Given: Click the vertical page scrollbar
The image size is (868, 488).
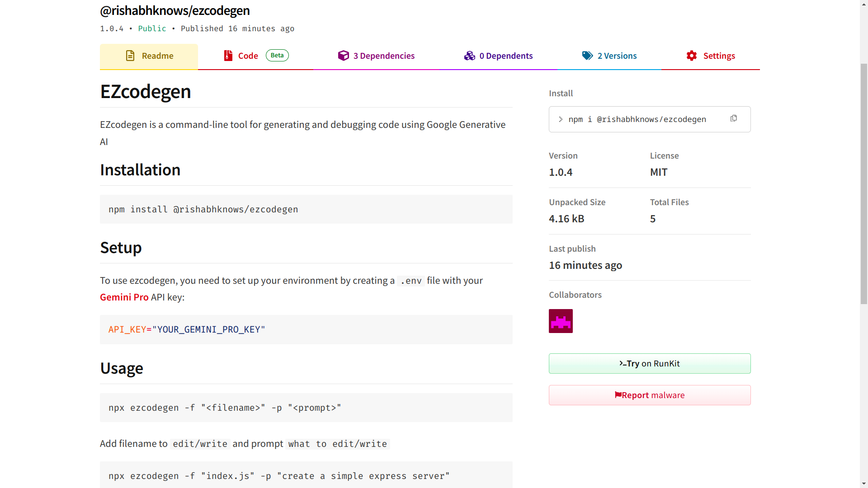Looking at the screenshot, I should tap(864, 181).
